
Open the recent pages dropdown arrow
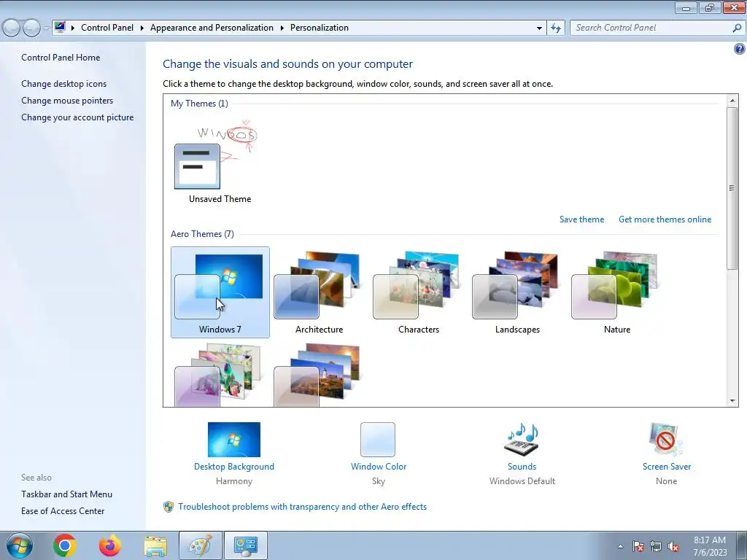46,28
